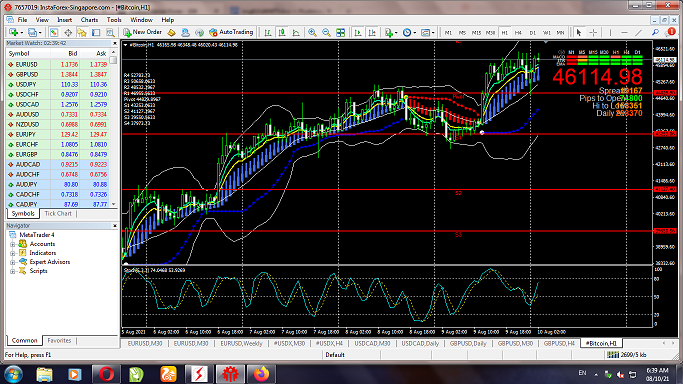Zoom in the chart with magnifier plus
The width and height of the screenshot is (683, 384).
(312, 32)
